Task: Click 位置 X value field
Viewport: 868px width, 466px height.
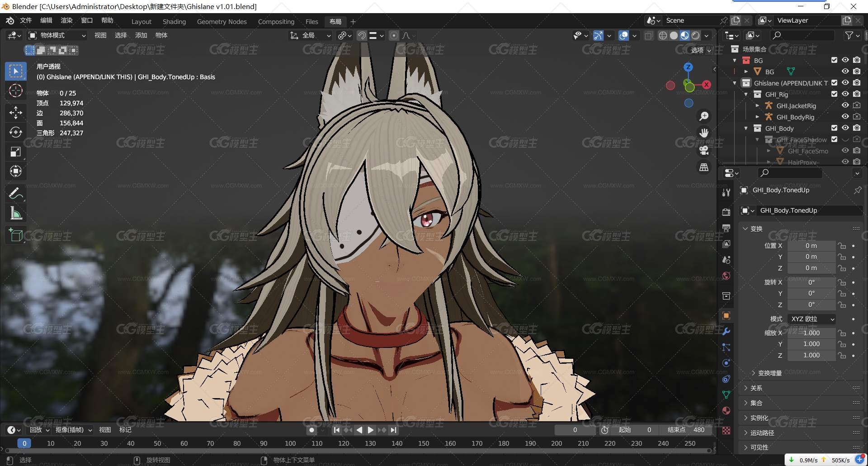Action: [811, 246]
